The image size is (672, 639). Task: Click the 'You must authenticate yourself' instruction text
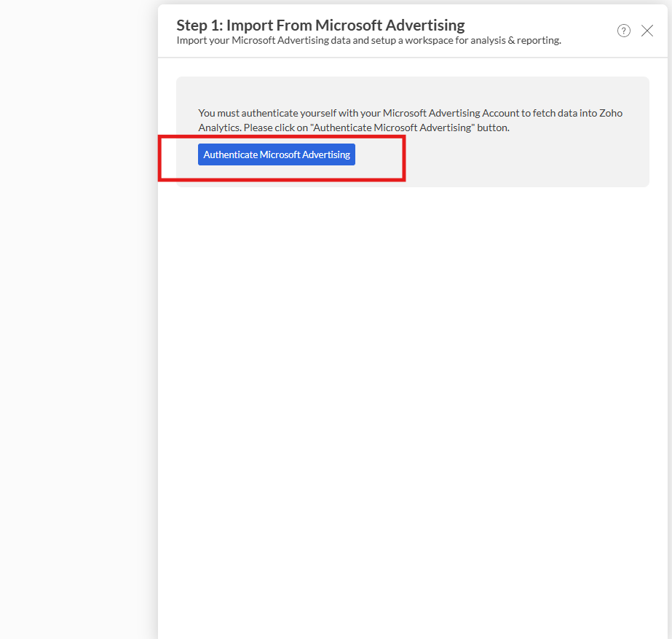tap(410, 120)
